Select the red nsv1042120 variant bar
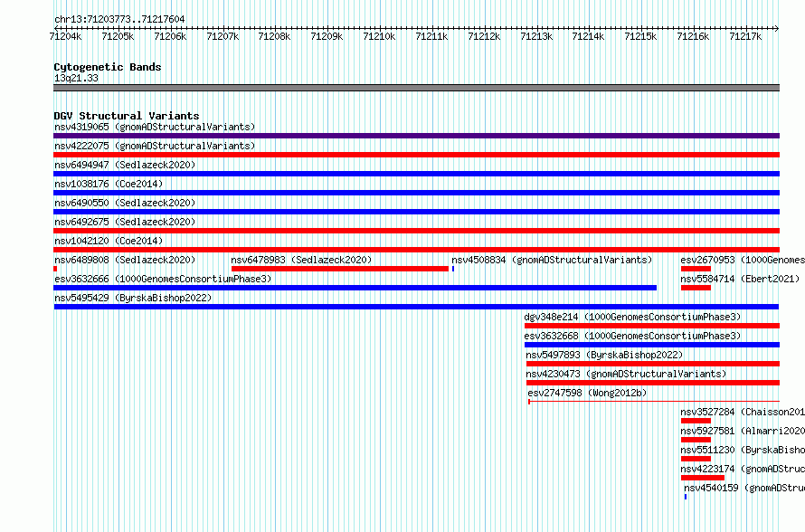Screen dimensions: 805x532 (416, 250)
